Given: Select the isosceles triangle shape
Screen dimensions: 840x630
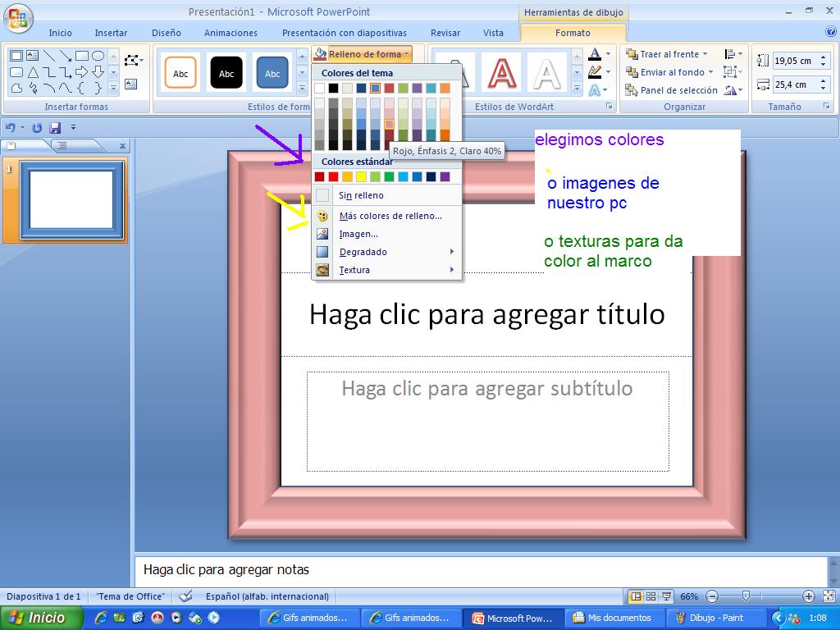Looking at the screenshot, I should click(x=33, y=72).
